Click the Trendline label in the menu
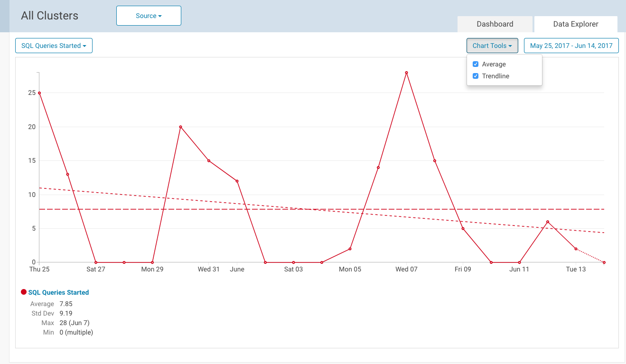Screen dimensions: 626x364 click(495, 76)
